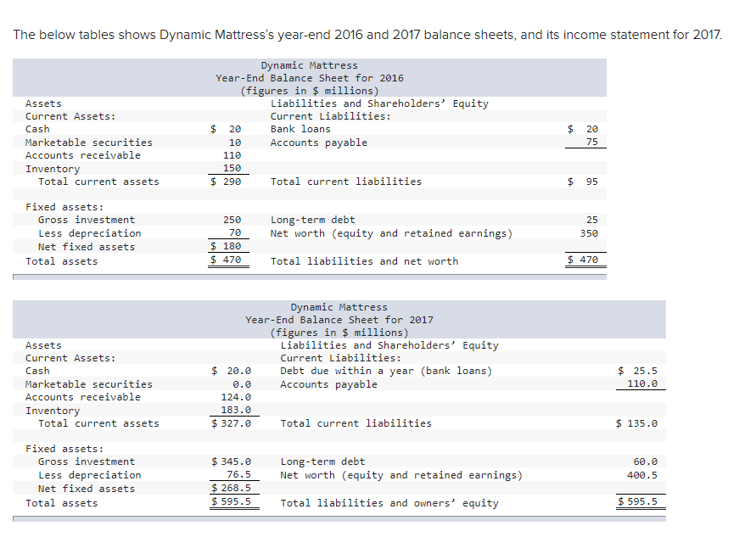Screen dimensions: 756x537
Task: Click the 2017 'Current Liabilities:' heading
Action: (x=340, y=359)
